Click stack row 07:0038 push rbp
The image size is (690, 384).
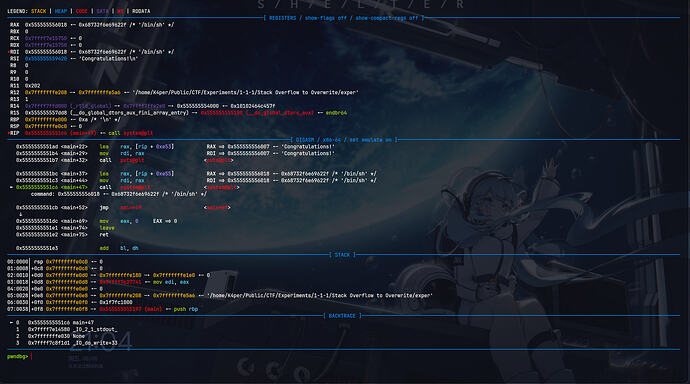coord(103,309)
